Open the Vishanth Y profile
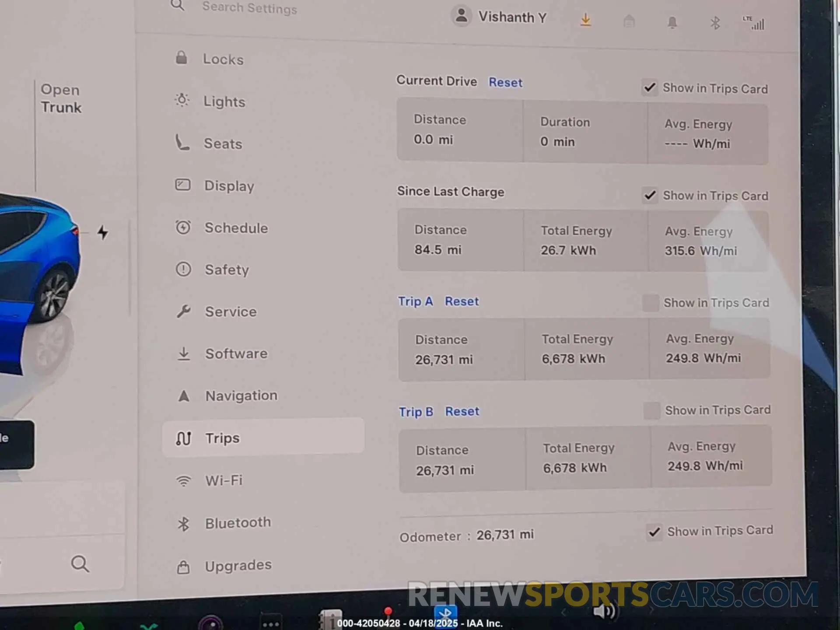 coord(499,17)
